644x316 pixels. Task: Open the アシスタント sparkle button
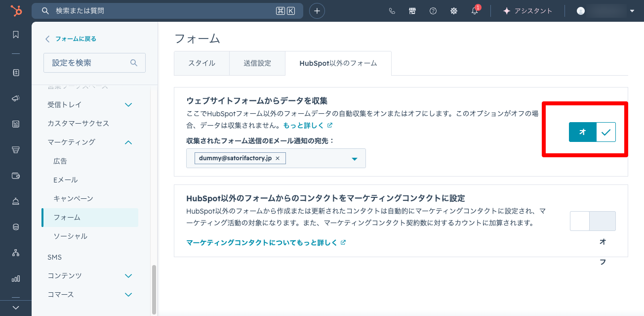(x=527, y=11)
